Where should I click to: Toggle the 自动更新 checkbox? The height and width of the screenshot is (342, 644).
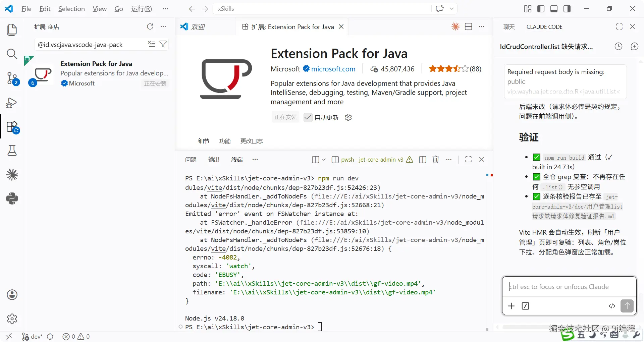coord(308,117)
